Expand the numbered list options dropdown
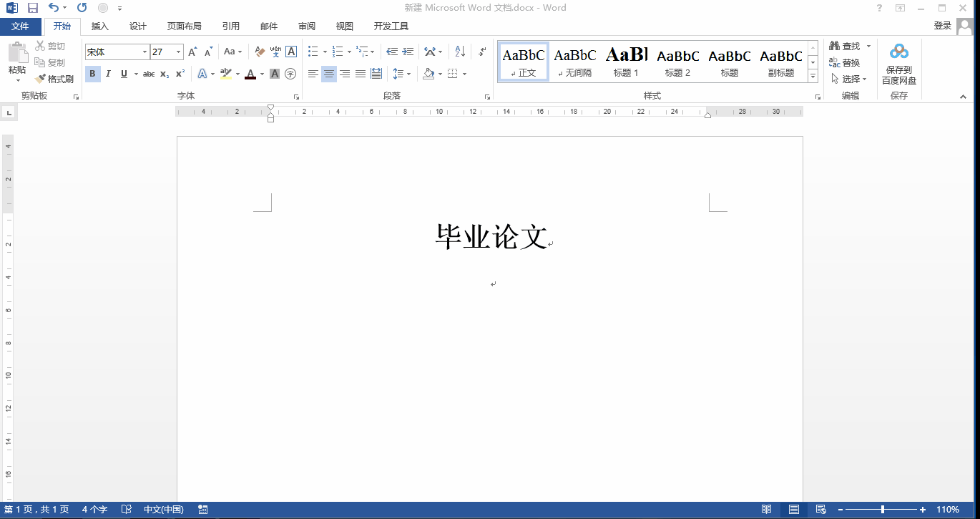The width and height of the screenshot is (980, 519). coord(349,52)
